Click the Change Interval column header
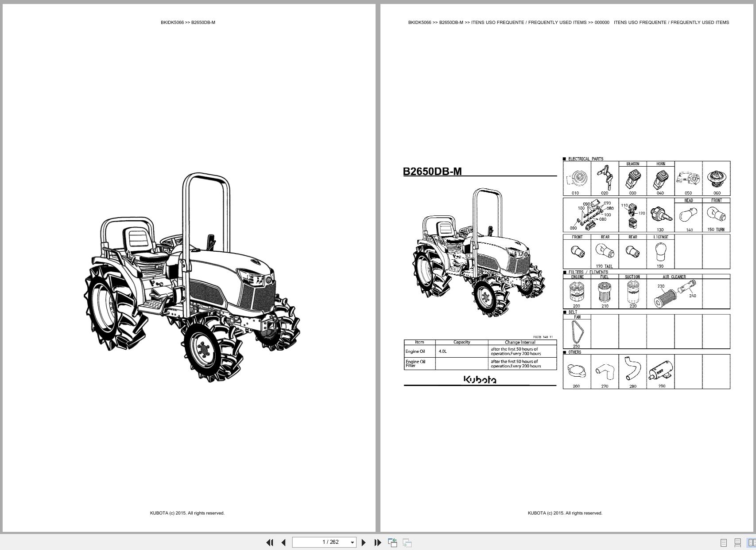Viewport: 756px width, 550px height. 520,342
